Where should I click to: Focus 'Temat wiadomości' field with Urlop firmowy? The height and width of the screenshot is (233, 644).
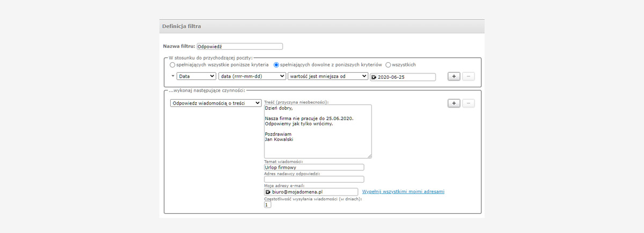tap(314, 167)
